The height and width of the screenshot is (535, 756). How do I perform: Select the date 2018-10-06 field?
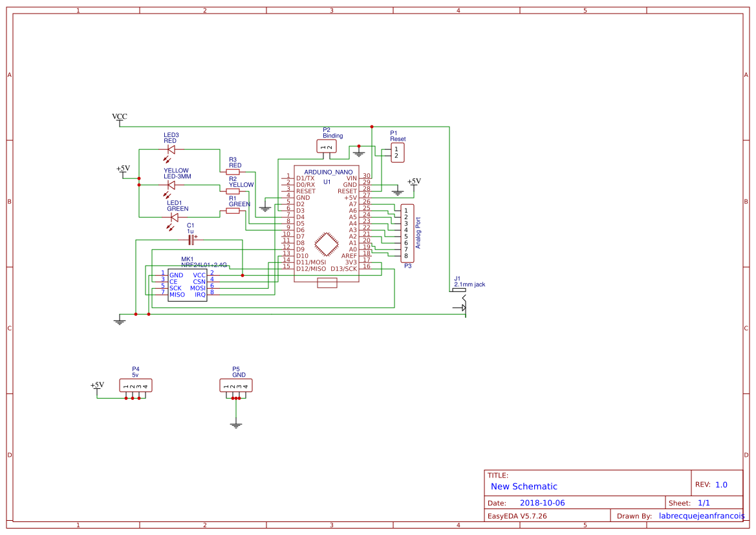click(x=543, y=502)
